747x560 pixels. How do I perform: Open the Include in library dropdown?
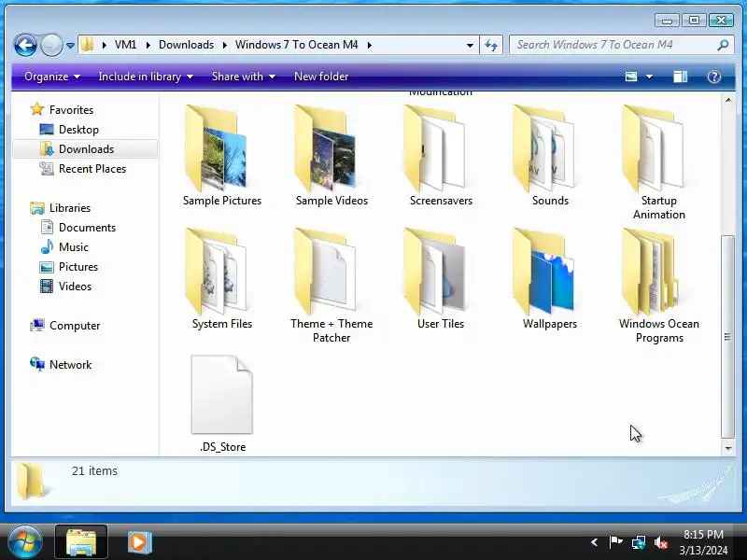(x=146, y=77)
